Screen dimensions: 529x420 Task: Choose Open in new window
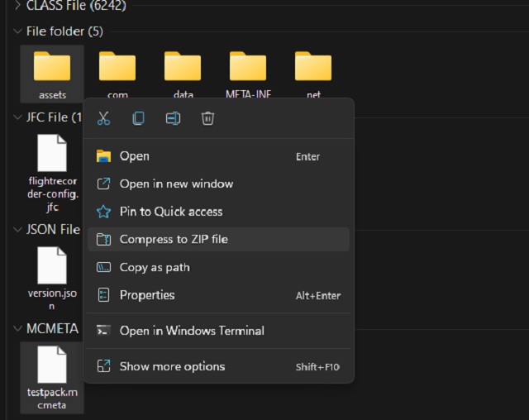point(176,184)
